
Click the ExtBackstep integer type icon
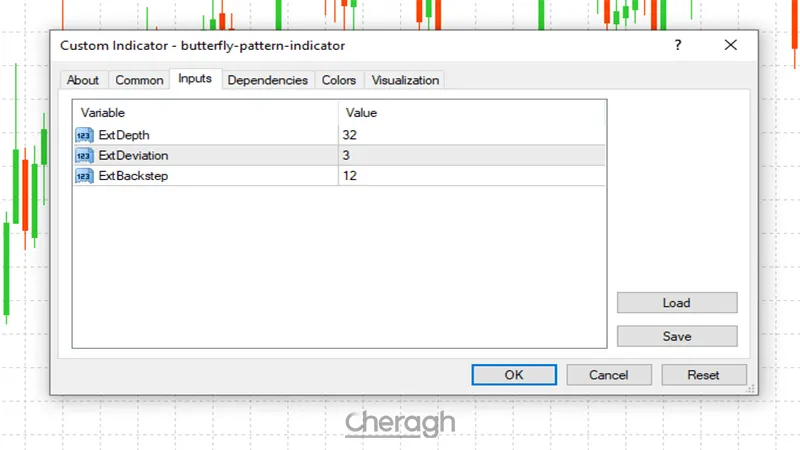(84, 176)
